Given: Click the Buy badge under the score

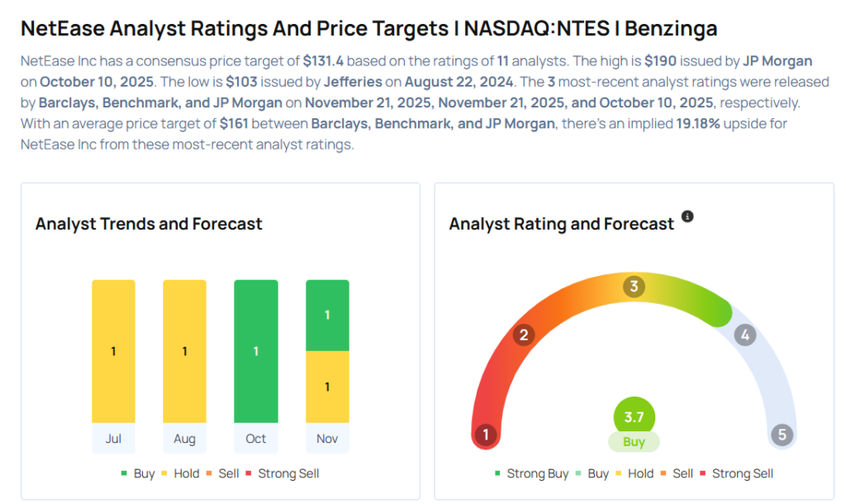Looking at the screenshot, I should point(634,442).
